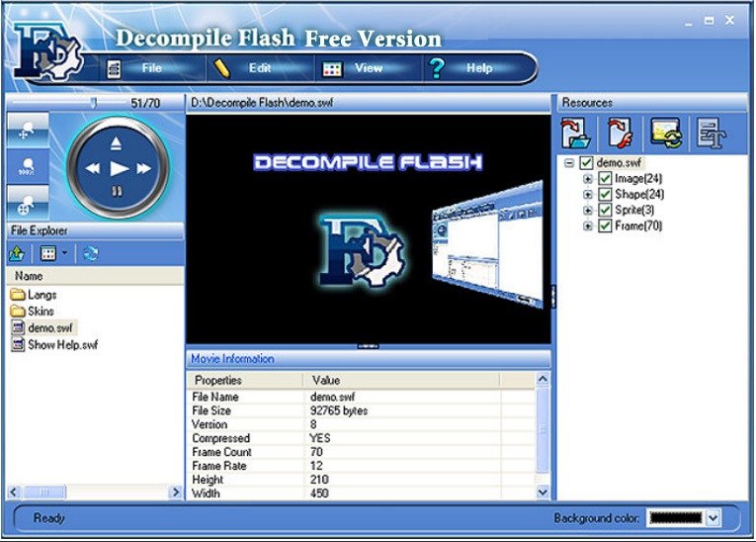Click the eject button atop the player wheel

116,143
